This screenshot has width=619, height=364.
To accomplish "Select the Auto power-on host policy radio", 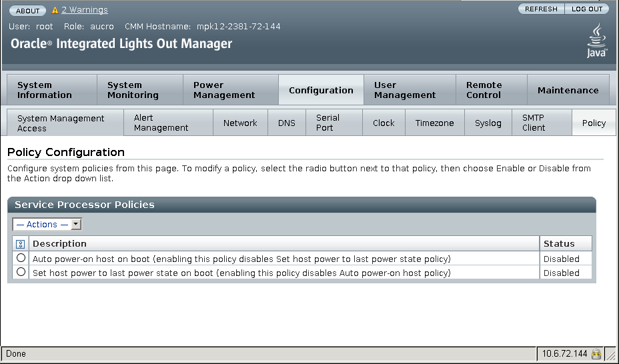I will (21, 258).
